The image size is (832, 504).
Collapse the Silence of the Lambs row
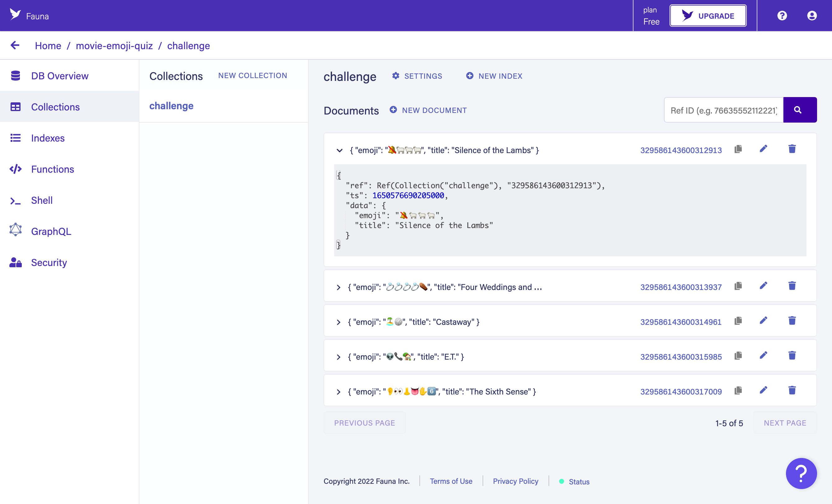click(x=339, y=150)
